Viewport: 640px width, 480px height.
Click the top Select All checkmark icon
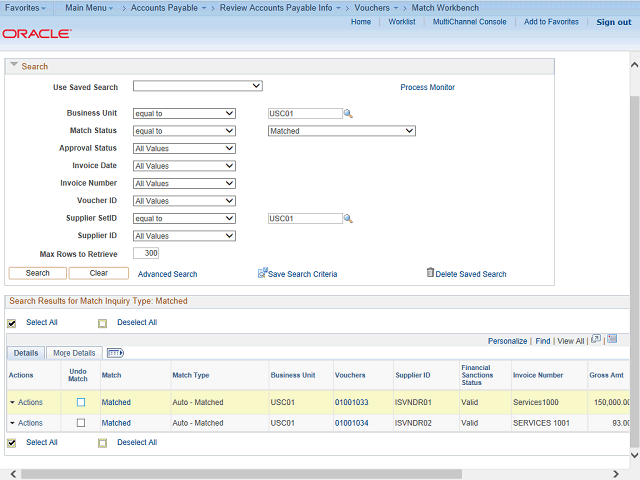(12, 323)
